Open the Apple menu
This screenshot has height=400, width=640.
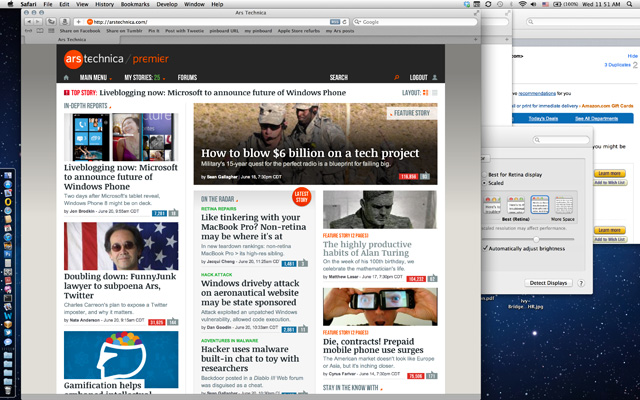(x=10, y=4)
